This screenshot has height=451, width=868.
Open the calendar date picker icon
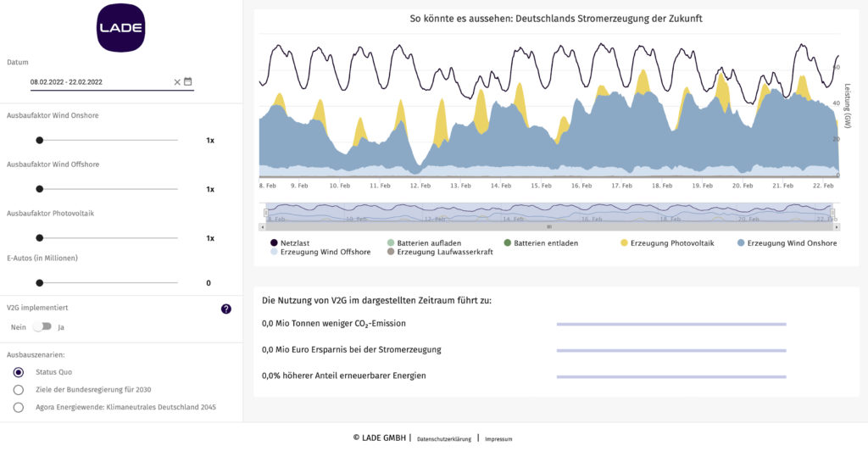tap(188, 82)
